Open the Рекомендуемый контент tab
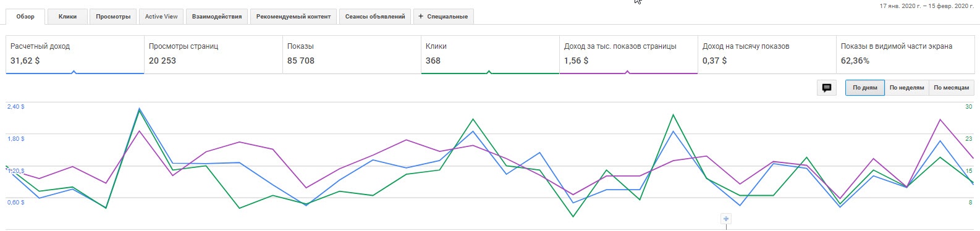This screenshot has height=231, width=980. 294,17
